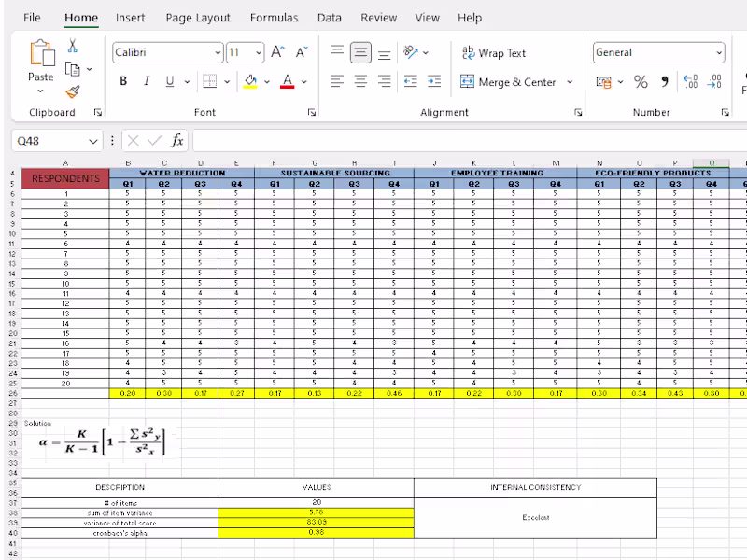
Task: Center text horizontally
Action: 360,81
